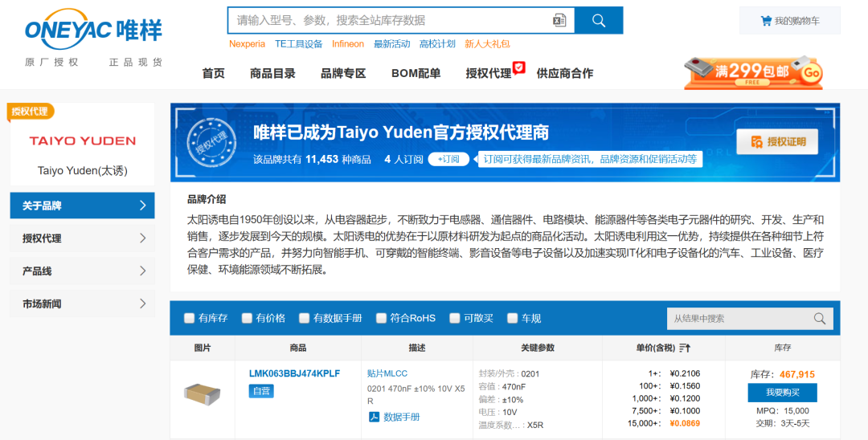Enable the 有库存 checkbox
The image size is (868, 440).
click(189, 318)
